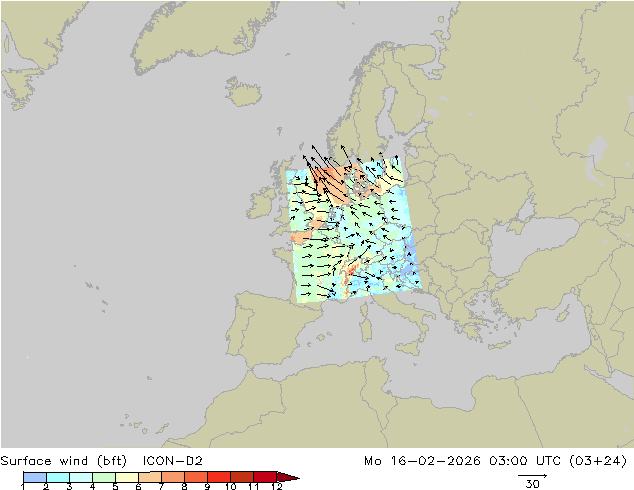
Task: Click the cyan legend swatch between 2 and 3
Action: click(58, 477)
